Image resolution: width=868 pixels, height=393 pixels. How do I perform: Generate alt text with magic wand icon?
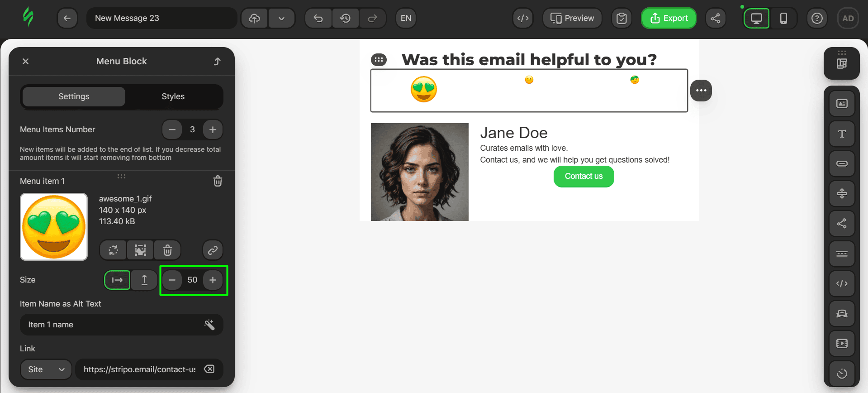pos(209,325)
